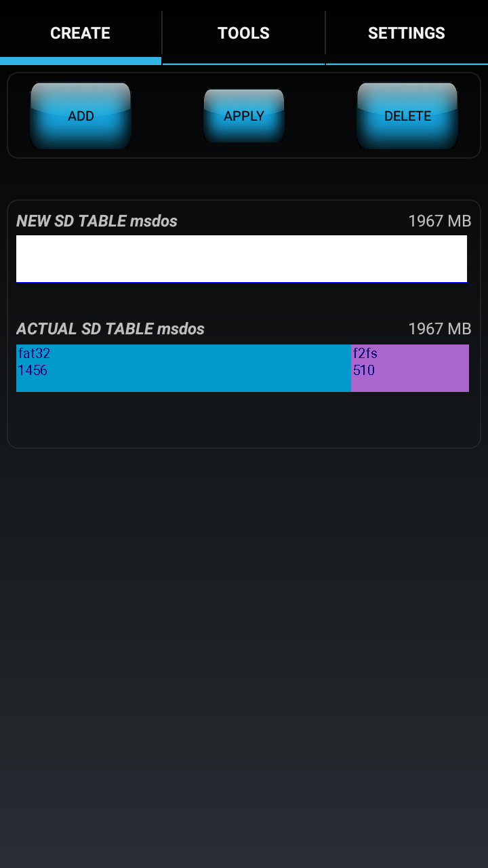Hit the DELETE button

click(407, 116)
